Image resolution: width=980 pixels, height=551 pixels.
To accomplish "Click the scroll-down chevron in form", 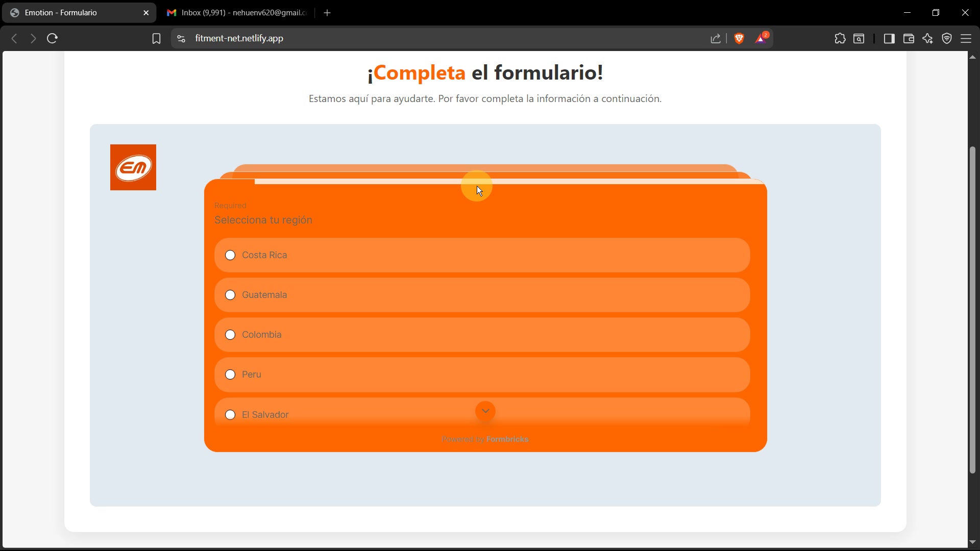I will pyautogui.click(x=485, y=411).
